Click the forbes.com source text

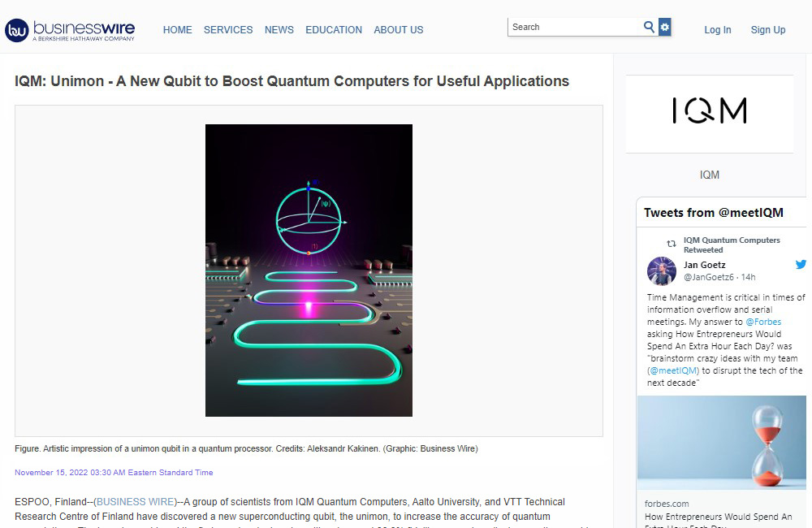(x=667, y=504)
